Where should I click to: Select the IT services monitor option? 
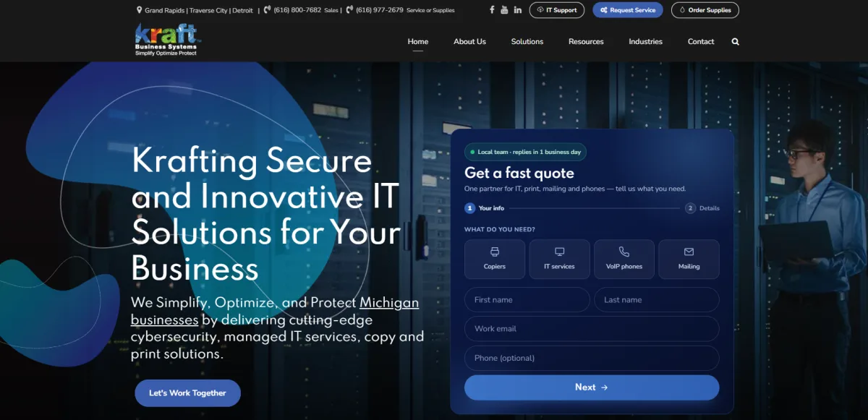click(559, 259)
